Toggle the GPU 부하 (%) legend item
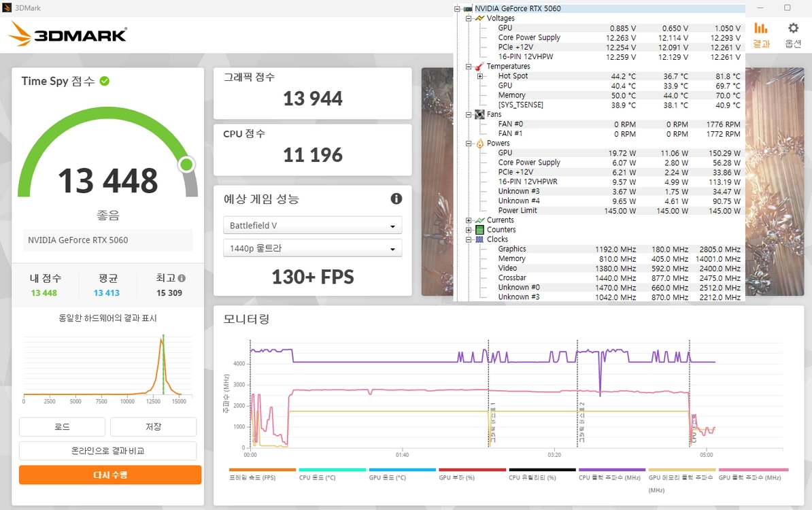 point(472,474)
